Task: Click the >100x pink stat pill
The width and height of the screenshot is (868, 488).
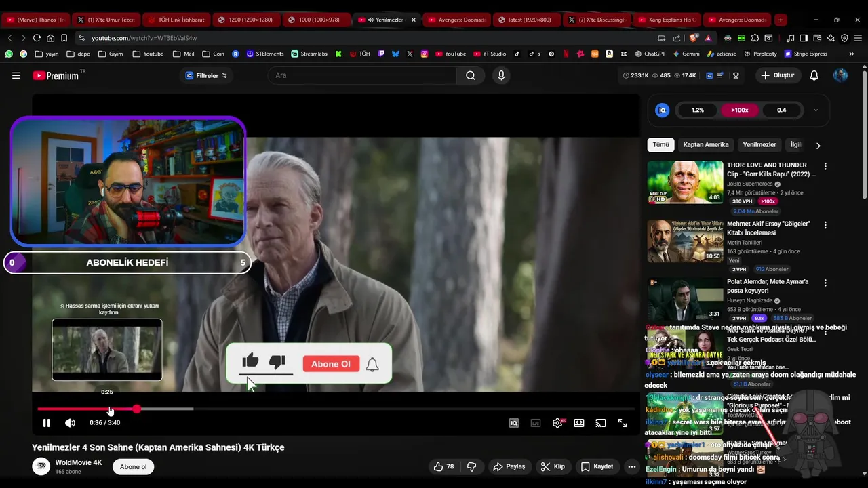Action: [x=740, y=110]
